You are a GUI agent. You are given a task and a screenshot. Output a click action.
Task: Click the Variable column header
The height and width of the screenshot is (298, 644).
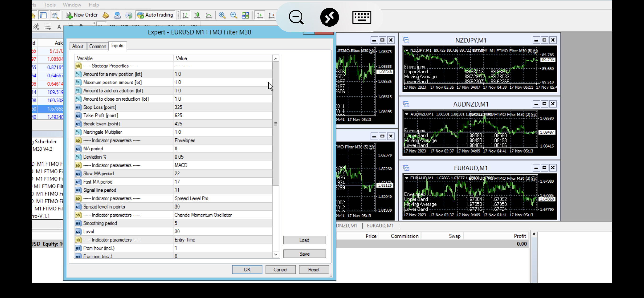coord(124,58)
